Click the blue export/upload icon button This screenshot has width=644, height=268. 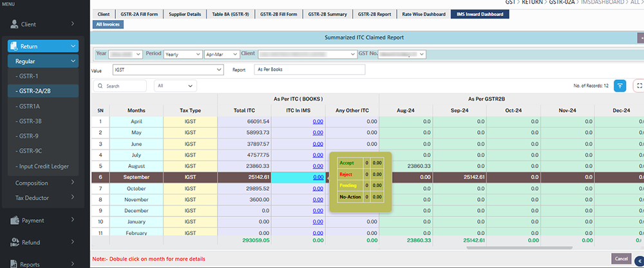click(x=620, y=85)
